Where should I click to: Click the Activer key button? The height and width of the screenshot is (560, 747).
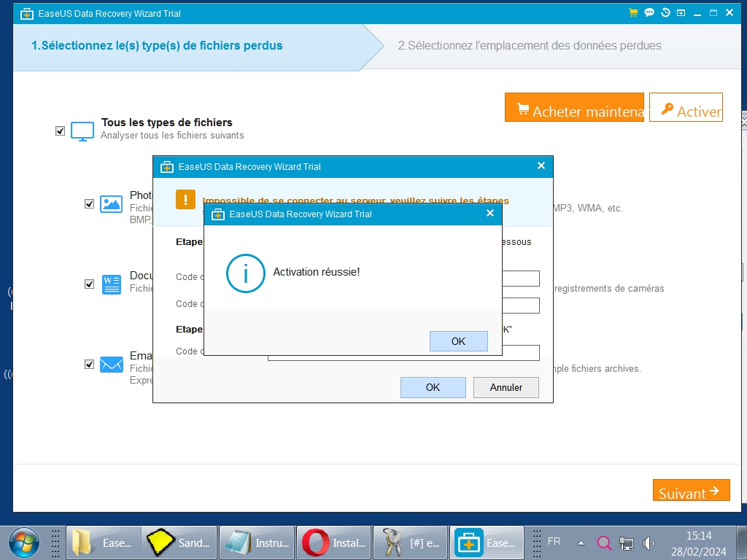pyautogui.click(x=686, y=107)
